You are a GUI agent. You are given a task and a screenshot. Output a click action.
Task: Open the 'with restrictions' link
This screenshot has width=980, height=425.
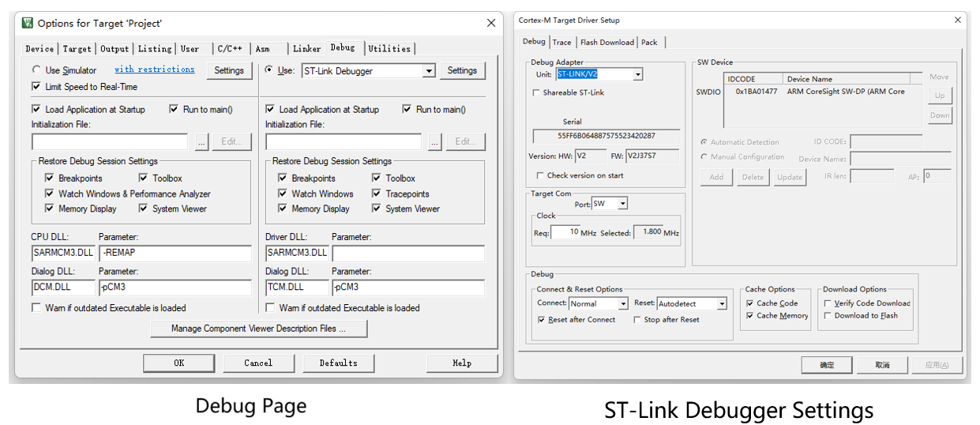155,70
